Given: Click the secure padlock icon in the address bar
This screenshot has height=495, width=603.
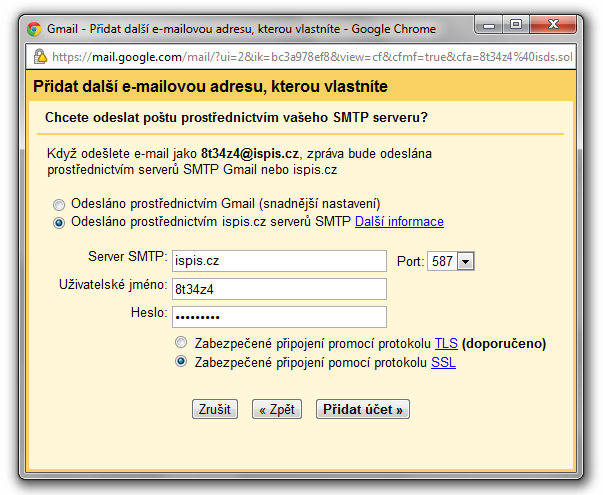Looking at the screenshot, I should coord(40,56).
